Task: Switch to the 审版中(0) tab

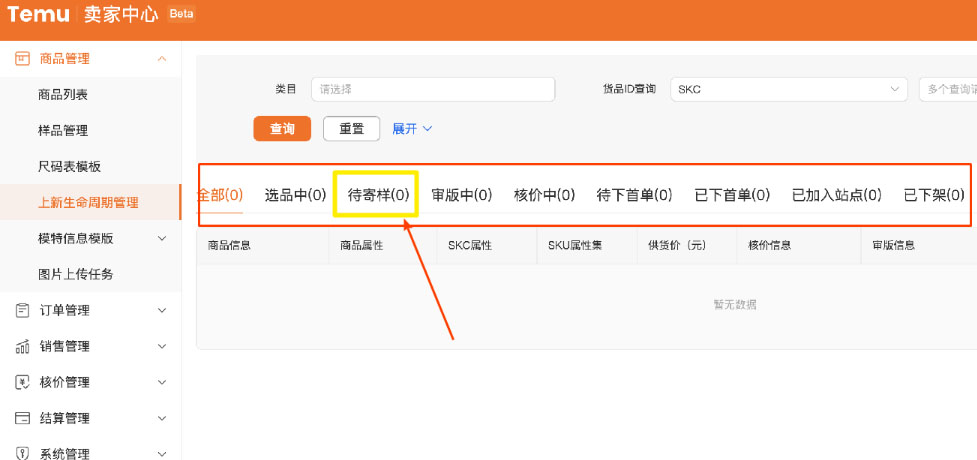Action: [462, 195]
